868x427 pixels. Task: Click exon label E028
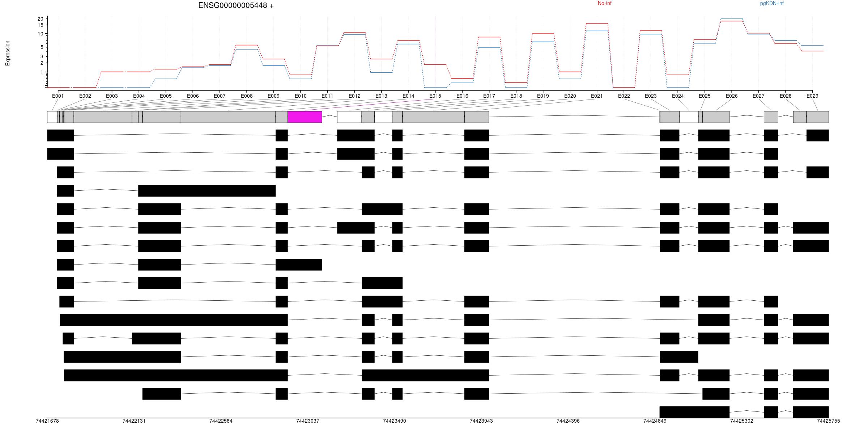(x=786, y=96)
